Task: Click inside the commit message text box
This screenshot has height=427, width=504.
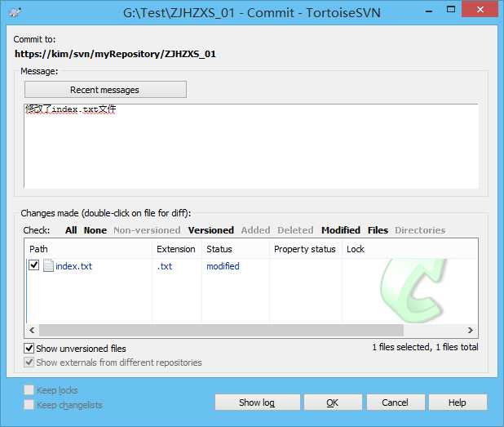Action: pos(251,146)
